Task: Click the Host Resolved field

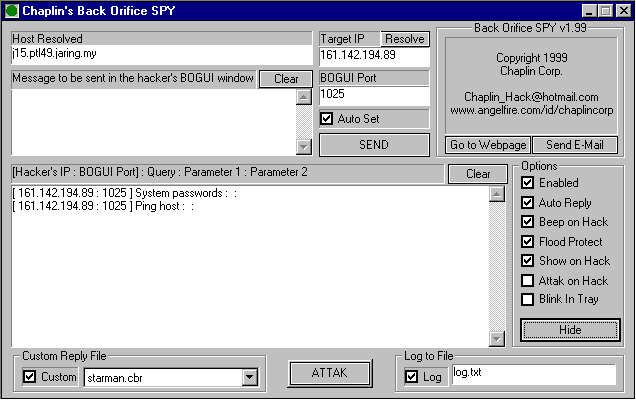Action: click(x=162, y=54)
